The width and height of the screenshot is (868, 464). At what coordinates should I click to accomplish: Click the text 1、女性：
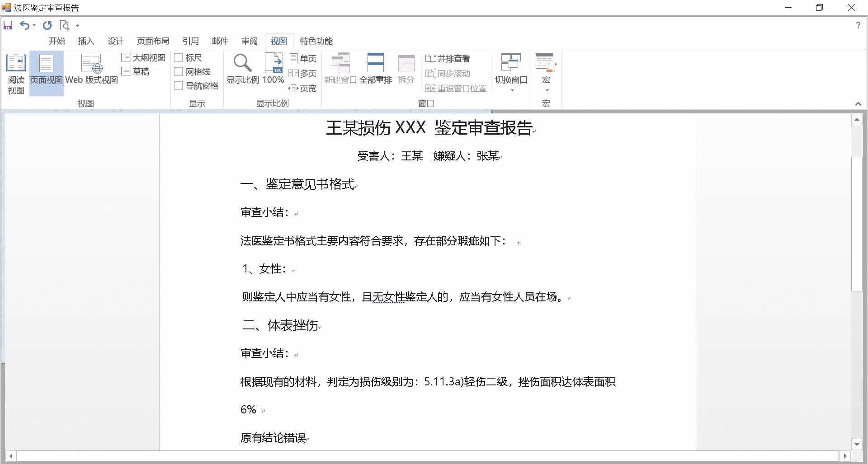pos(264,269)
